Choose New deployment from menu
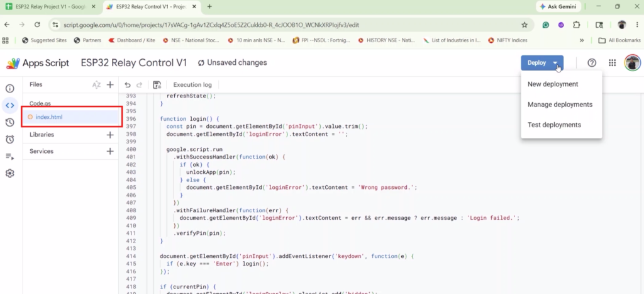 coord(553,84)
